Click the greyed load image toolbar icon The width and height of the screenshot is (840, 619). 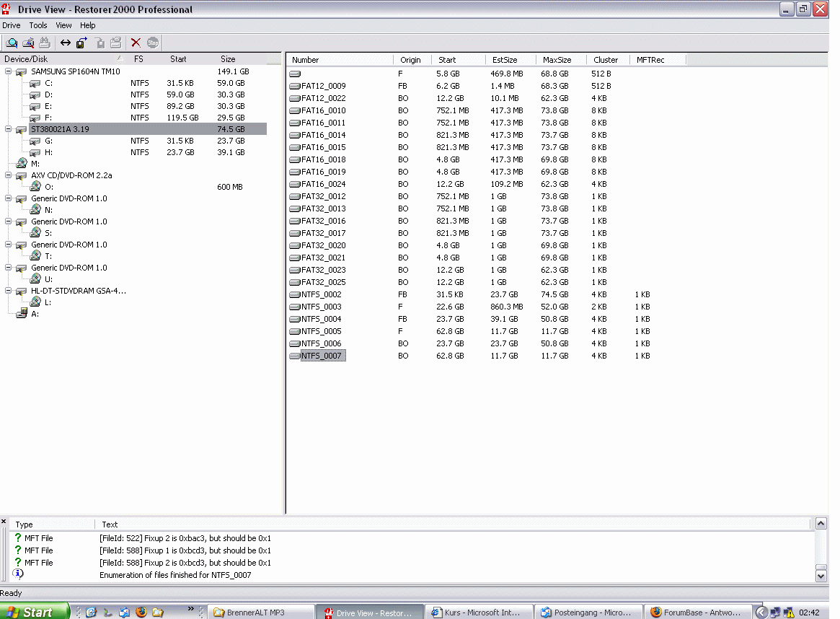[100, 43]
